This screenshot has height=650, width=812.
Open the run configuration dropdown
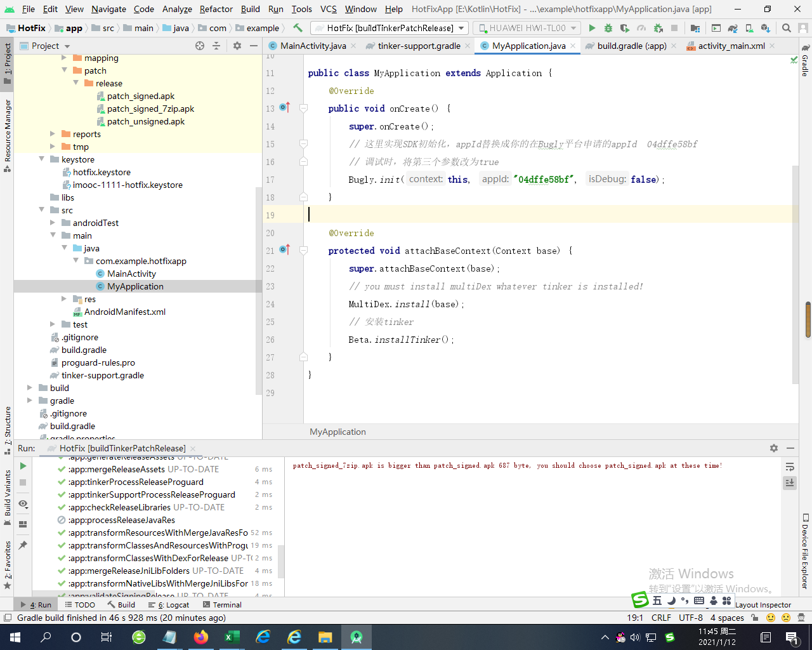[390, 28]
